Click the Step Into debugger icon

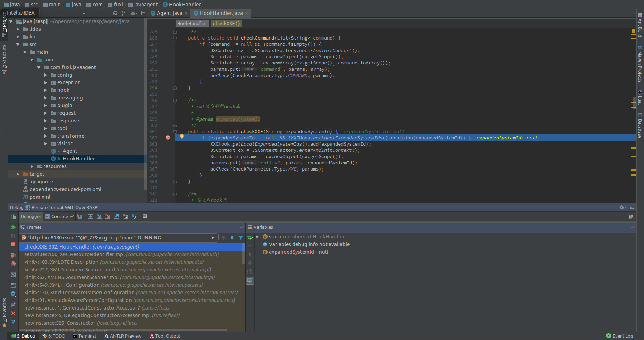pyautogui.click(x=99, y=217)
